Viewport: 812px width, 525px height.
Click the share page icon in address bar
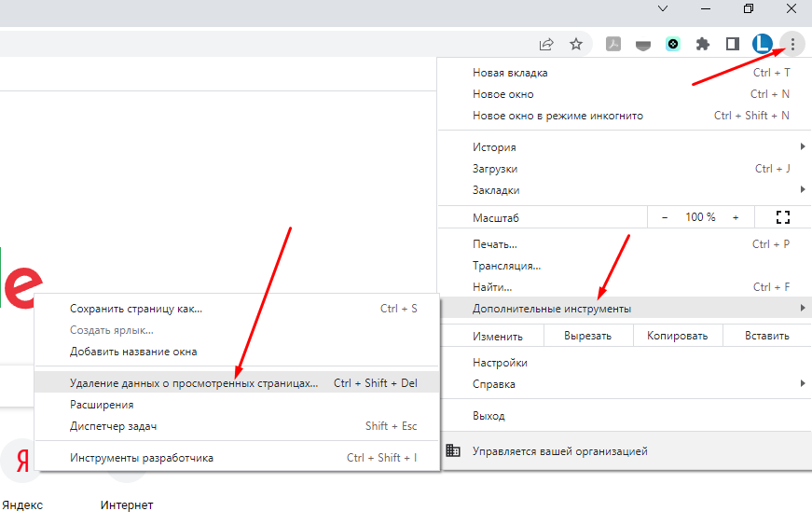click(x=546, y=44)
